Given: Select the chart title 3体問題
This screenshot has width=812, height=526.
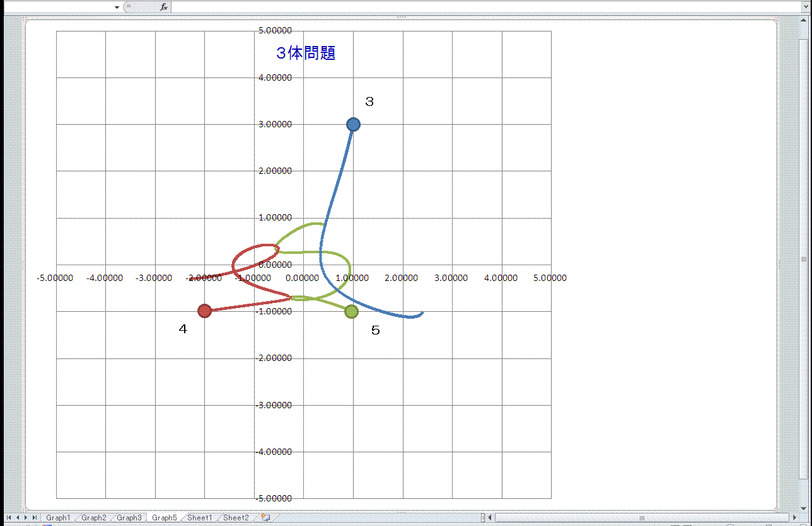Looking at the screenshot, I should coord(306,54).
